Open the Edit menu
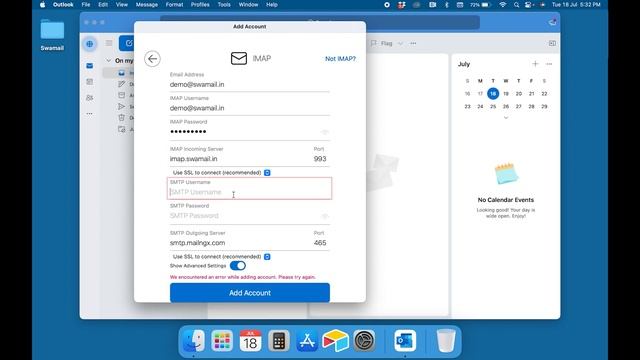640x360 pixels. (103, 4)
